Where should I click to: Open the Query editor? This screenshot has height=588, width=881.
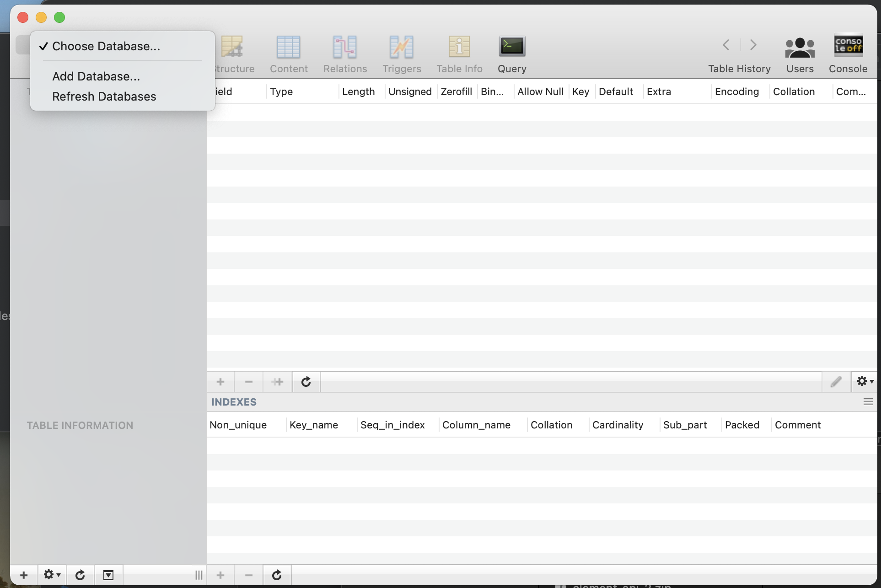tap(511, 54)
